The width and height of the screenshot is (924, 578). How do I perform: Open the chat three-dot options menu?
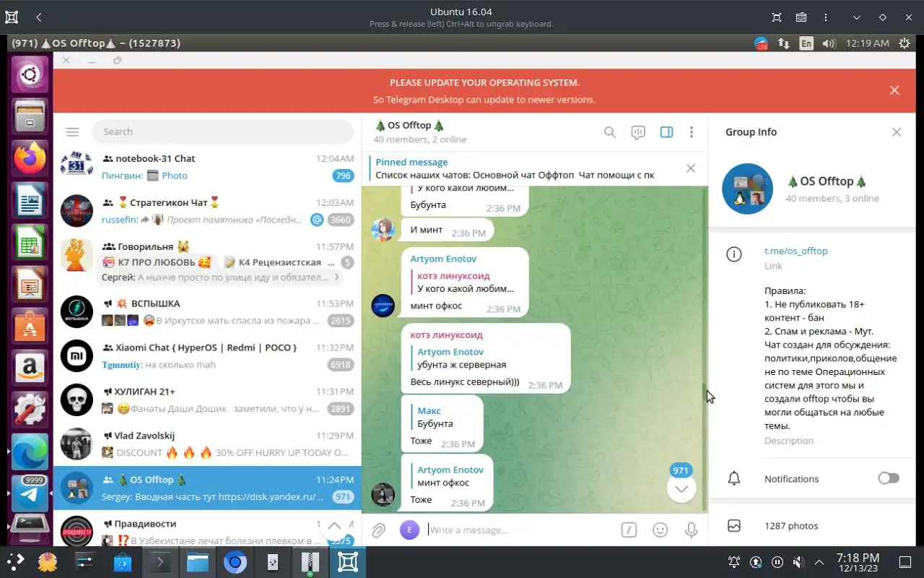tap(692, 132)
